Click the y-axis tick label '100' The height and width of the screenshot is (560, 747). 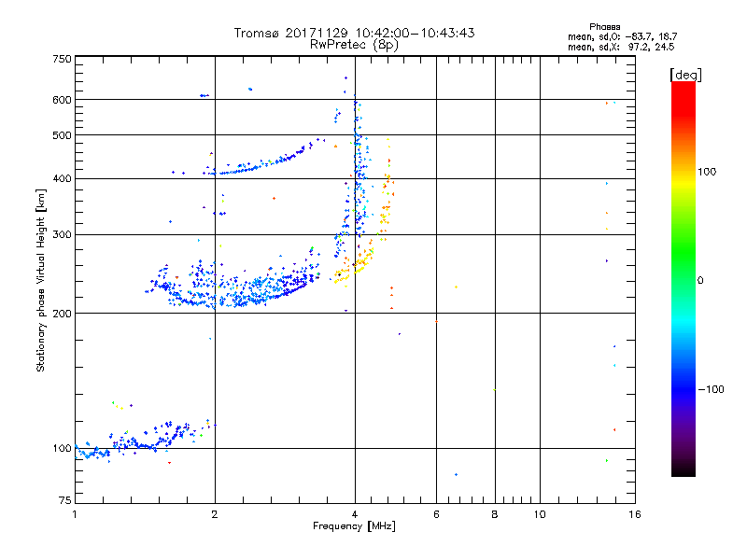(x=63, y=449)
